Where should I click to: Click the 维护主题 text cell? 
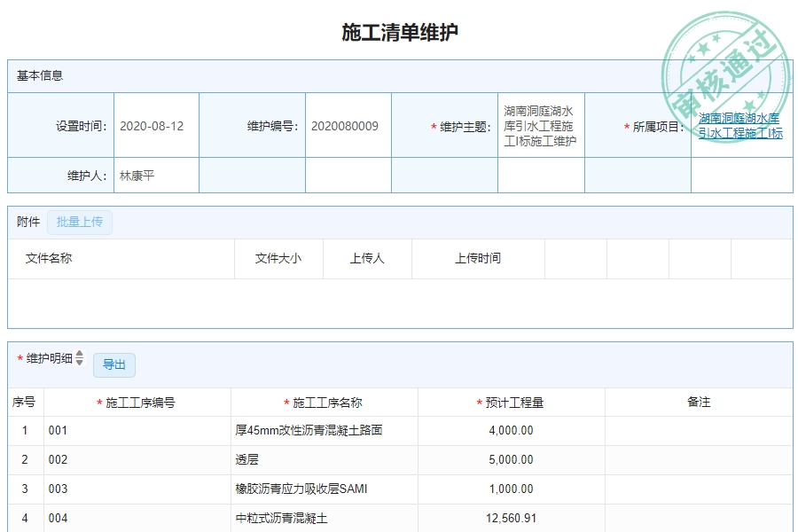coord(541,126)
